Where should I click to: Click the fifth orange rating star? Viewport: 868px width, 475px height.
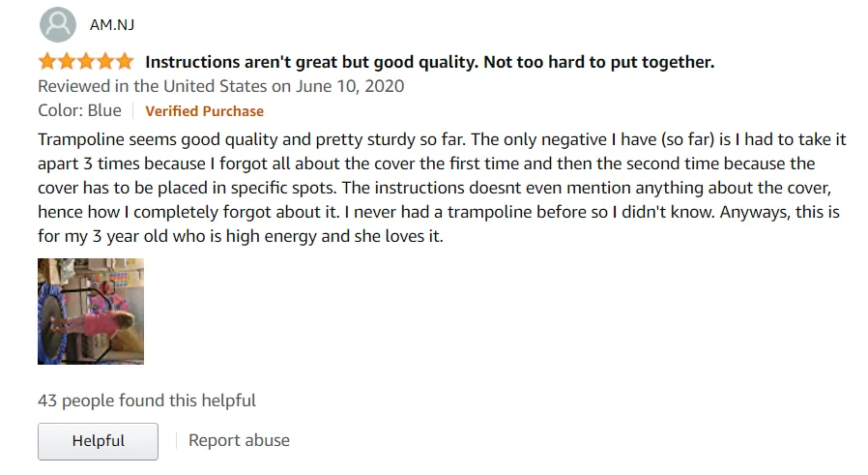click(125, 62)
